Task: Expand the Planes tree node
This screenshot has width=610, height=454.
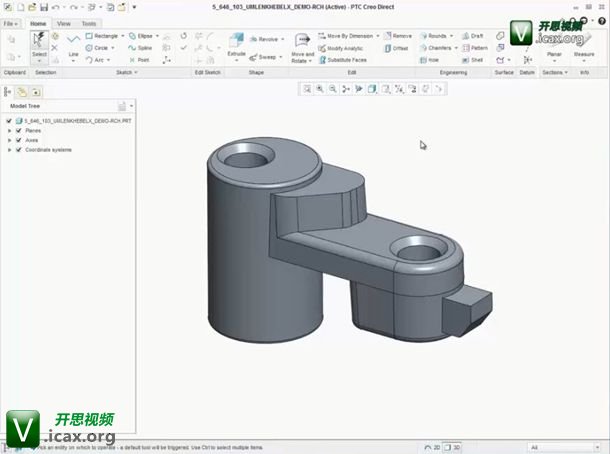Action: [x=9, y=131]
